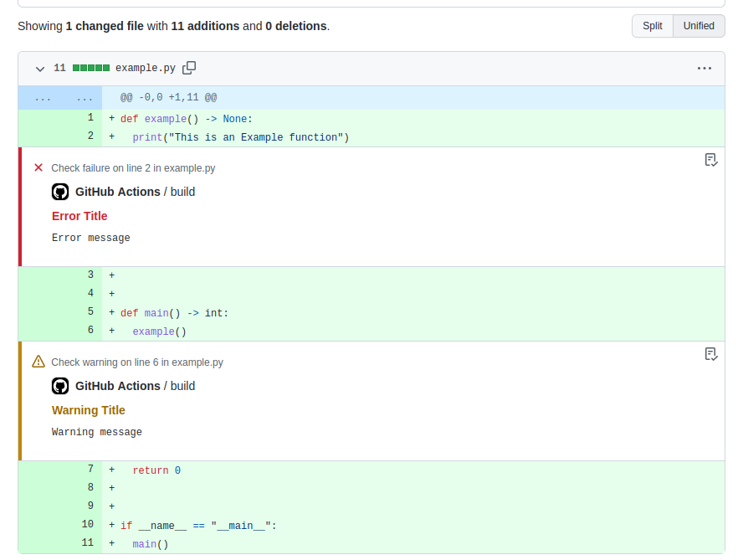Open build link in warning annotation
The width and height of the screenshot is (743, 560).
182,386
